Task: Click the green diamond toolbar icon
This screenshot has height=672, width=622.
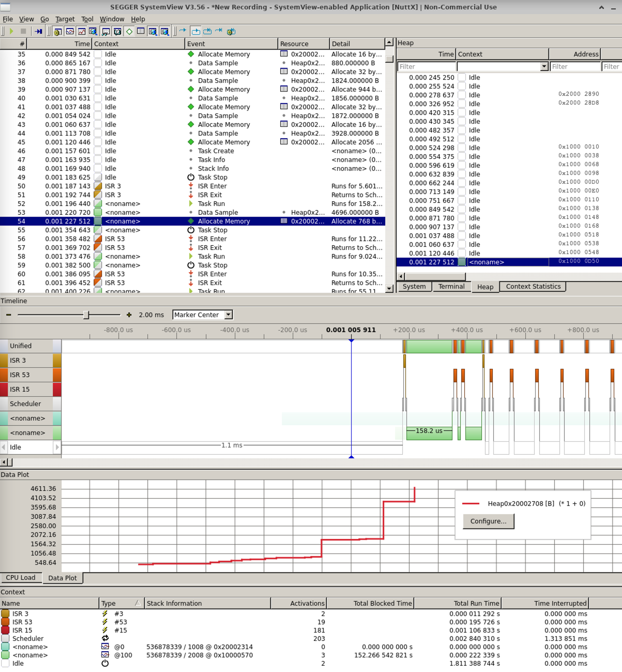Action: coord(129,32)
